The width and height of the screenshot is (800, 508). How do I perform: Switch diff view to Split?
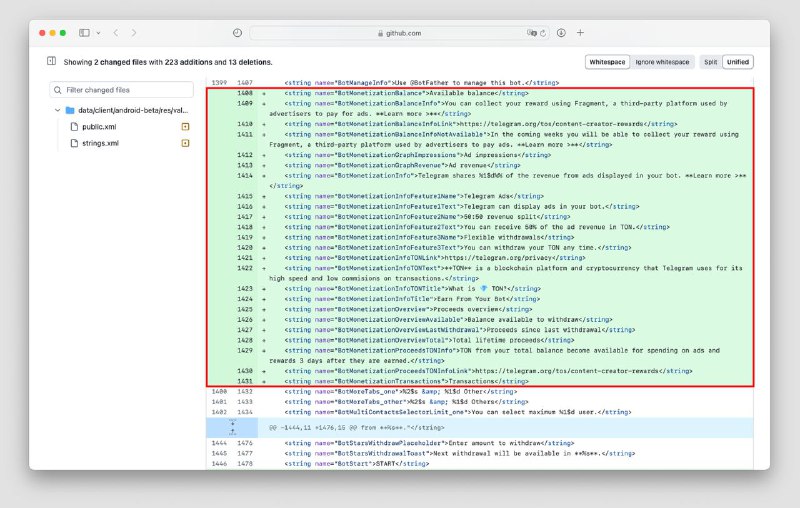coord(710,62)
